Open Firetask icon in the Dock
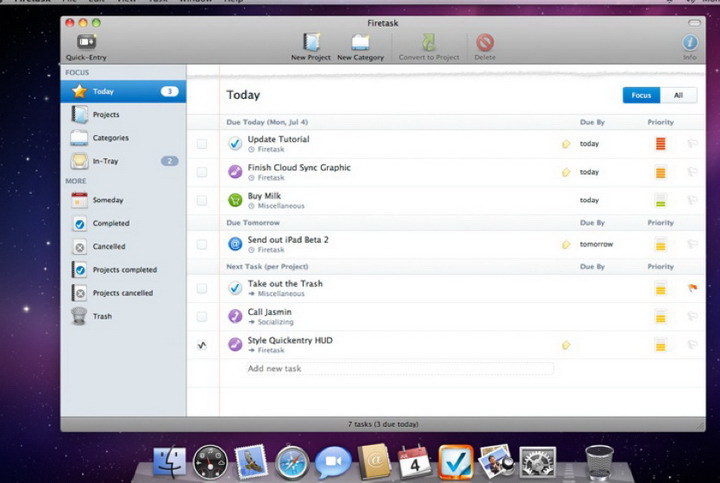Screen dimensions: 720x483 [x=456, y=462]
